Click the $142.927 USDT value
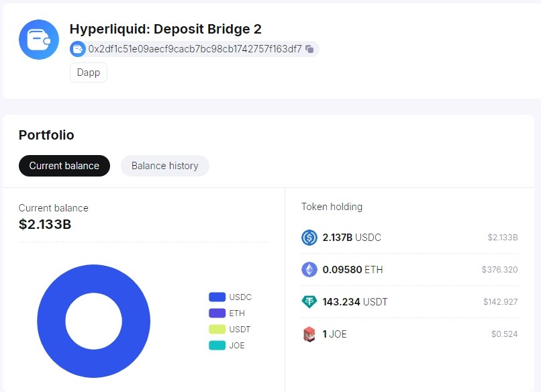The width and height of the screenshot is (541, 392). (x=500, y=302)
